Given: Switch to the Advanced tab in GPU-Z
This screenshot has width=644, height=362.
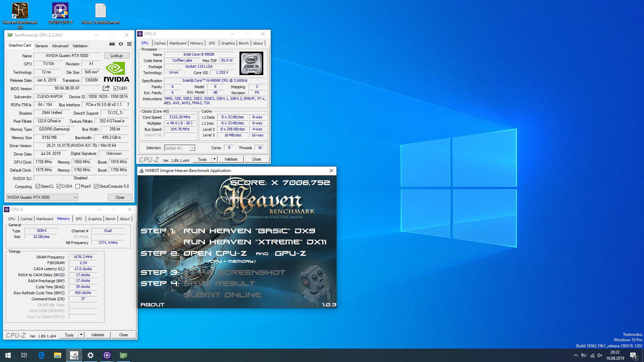Looking at the screenshot, I should click(60, 46).
